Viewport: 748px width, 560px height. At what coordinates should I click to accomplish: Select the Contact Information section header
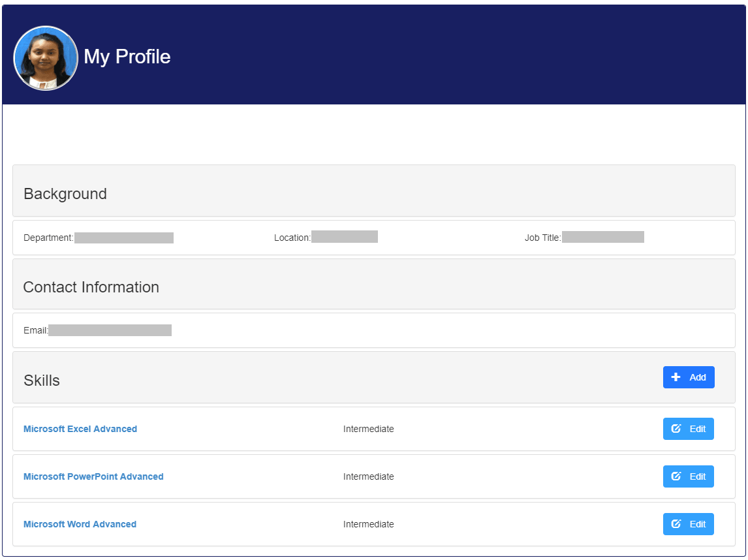coord(91,287)
